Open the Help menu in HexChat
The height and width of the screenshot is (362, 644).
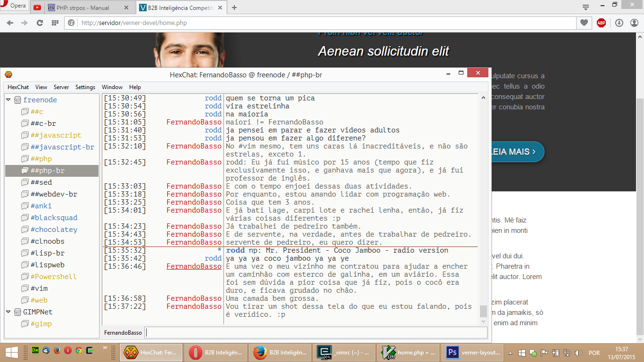135,87
